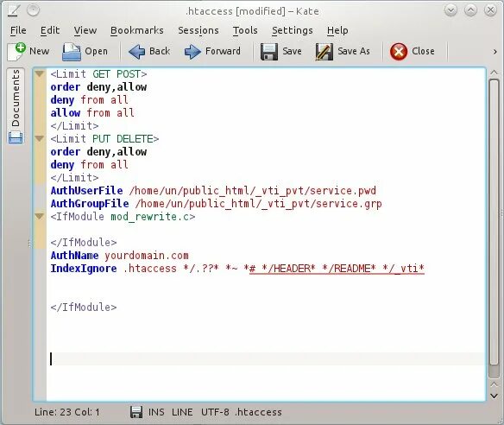The image size is (504, 425).
Task: Click the Open file toolbar icon
Action: point(72,52)
